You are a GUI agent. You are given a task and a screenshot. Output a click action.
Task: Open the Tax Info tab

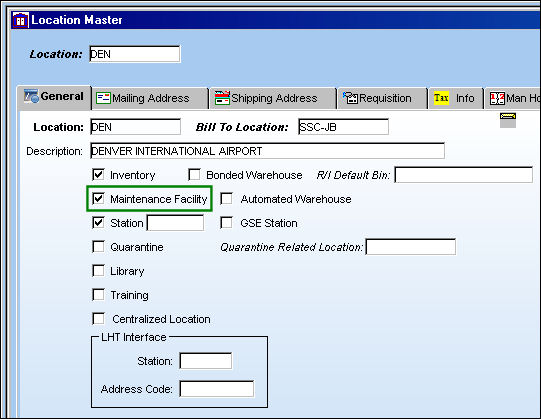[x=455, y=98]
